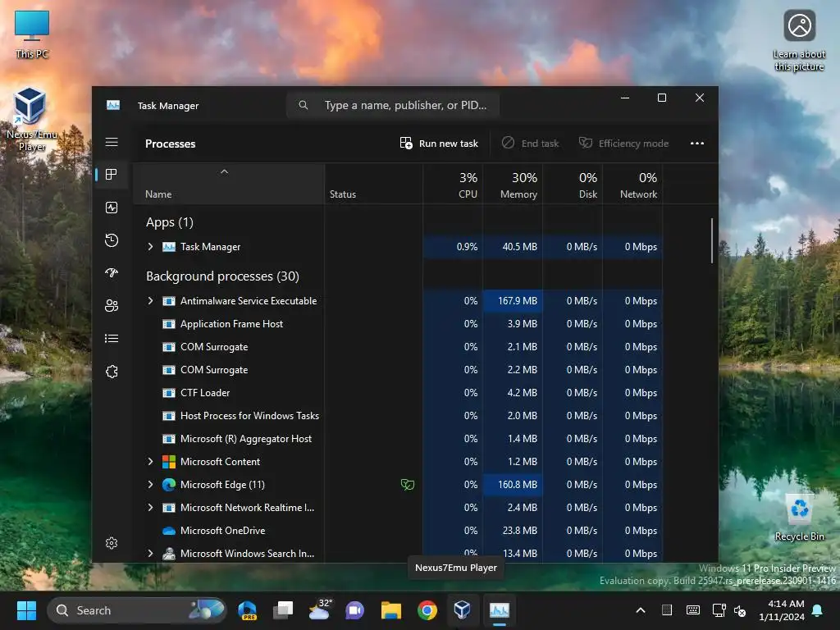Screen dimensions: 840x630
Task: Open Google Chrome from the taskbar
Action: point(427,610)
